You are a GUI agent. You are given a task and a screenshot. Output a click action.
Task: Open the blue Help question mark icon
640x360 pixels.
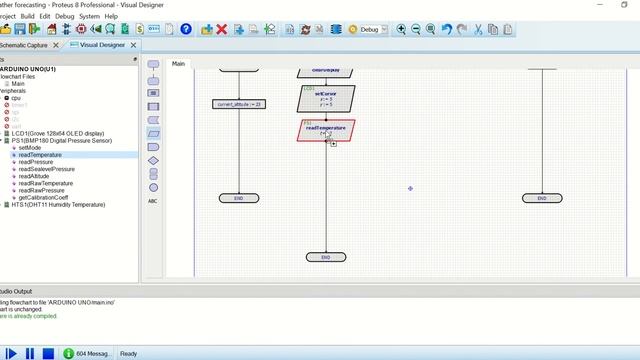pyautogui.click(x=186, y=29)
